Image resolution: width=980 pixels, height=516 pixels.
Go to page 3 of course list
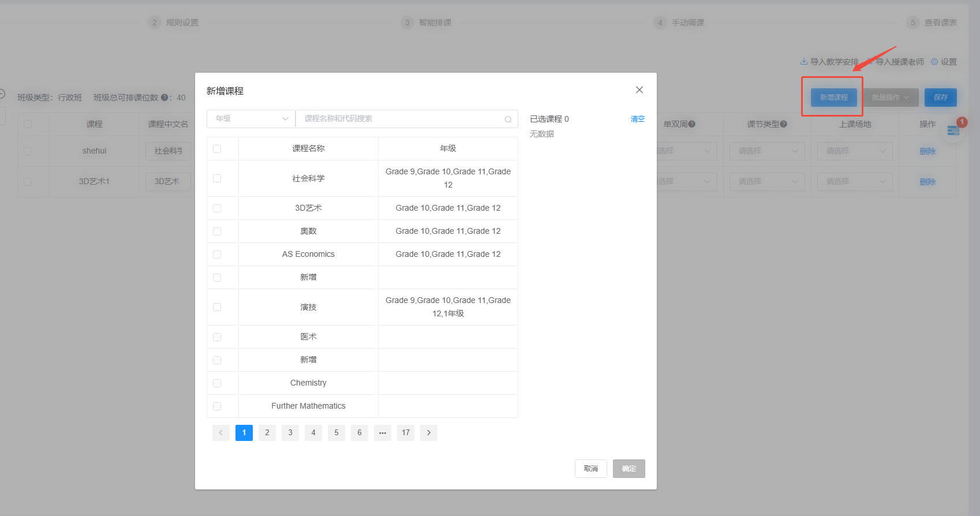(290, 433)
